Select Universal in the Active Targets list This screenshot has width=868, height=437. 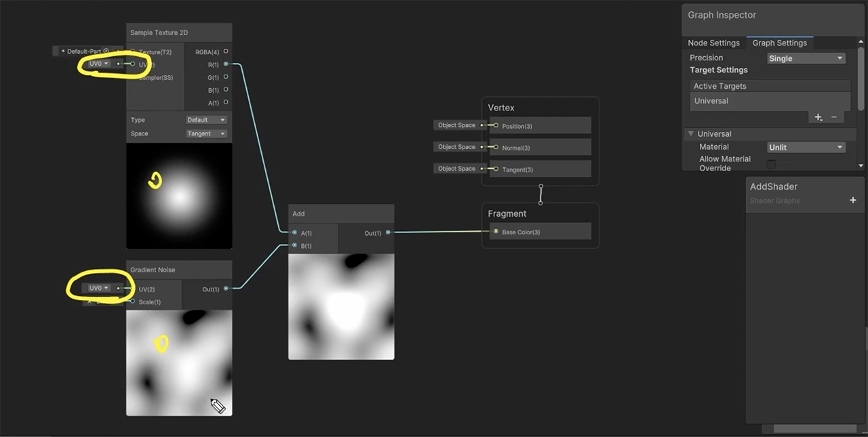pyautogui.click(x=770, y=101)
